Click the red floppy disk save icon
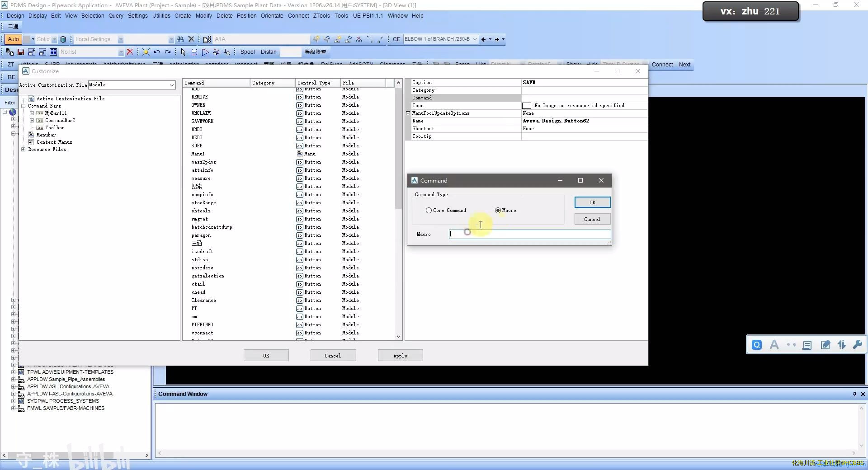This screenshot has height=470, width=868. click(x=20, y=52)
